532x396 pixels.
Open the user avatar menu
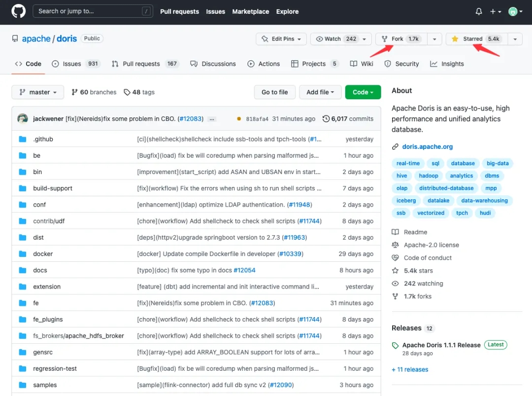(x=515, y=11)
